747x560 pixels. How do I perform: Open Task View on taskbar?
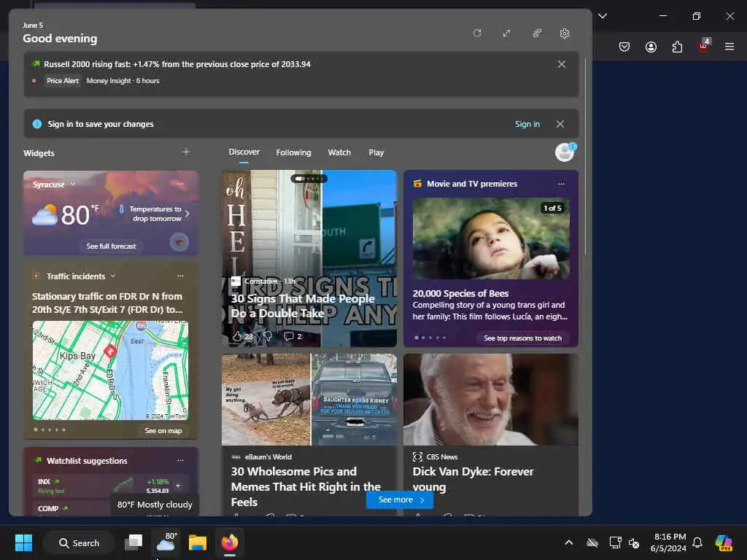(133, 542)
